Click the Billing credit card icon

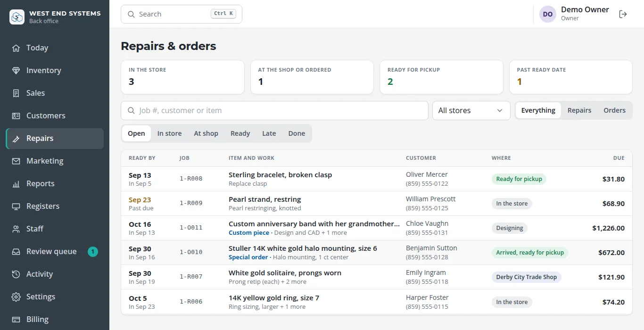tap(16, 319)
